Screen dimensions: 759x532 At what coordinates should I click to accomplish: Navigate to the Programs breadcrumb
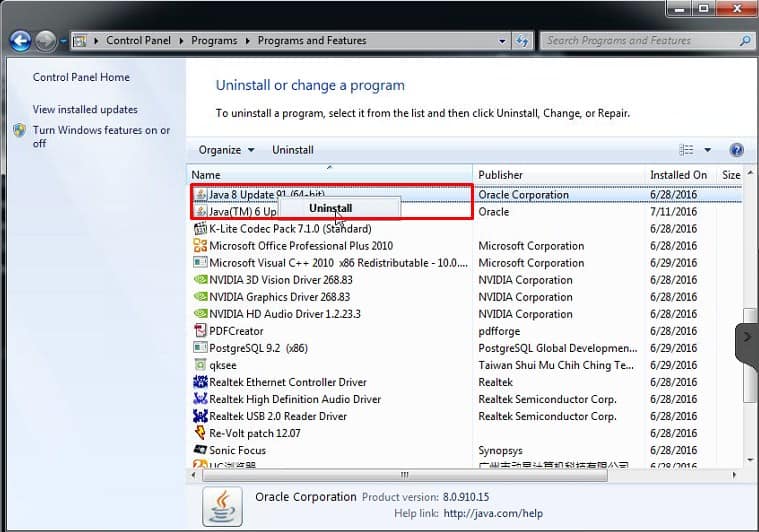coord(214,41)
